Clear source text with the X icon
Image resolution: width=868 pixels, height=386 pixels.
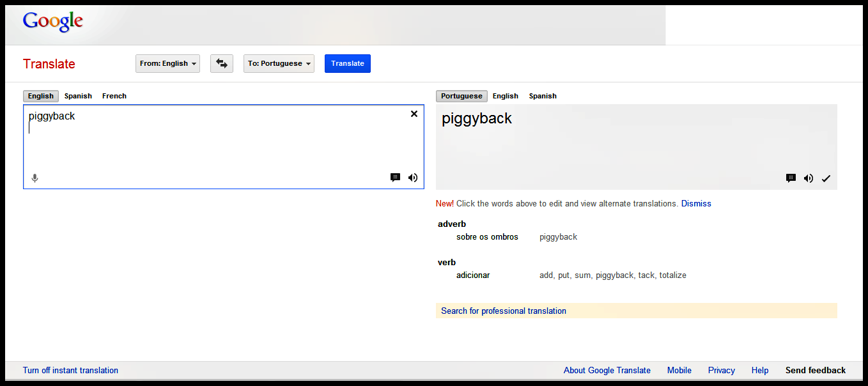pos(414,114)
